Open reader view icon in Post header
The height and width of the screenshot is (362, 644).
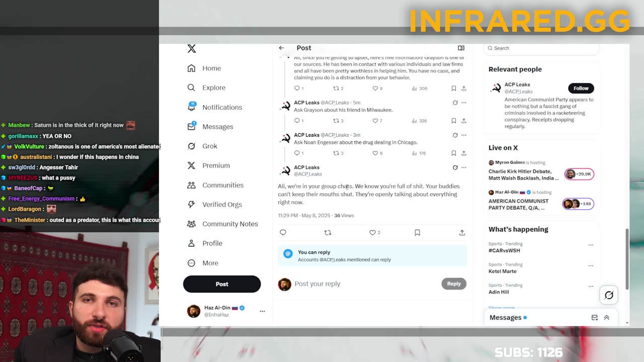pyautogui.click(x=461, y=48)
